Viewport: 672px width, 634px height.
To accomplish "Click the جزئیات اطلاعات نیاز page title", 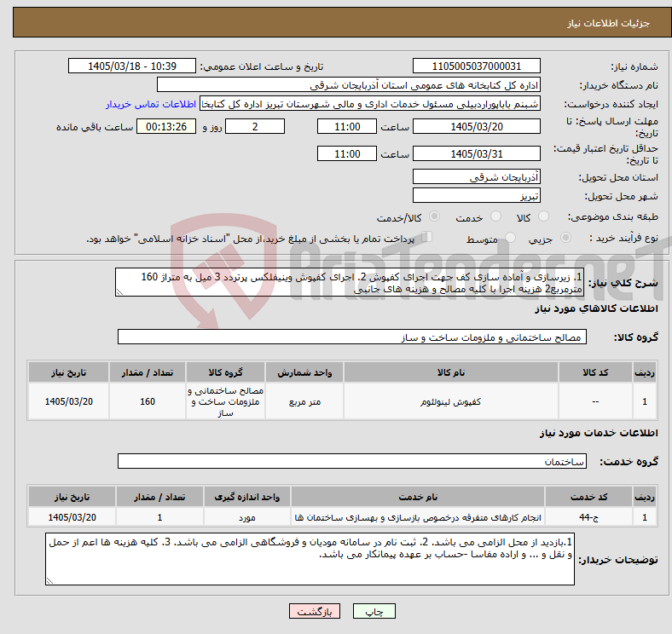I will pyautogui.click(x=609, y=23).
